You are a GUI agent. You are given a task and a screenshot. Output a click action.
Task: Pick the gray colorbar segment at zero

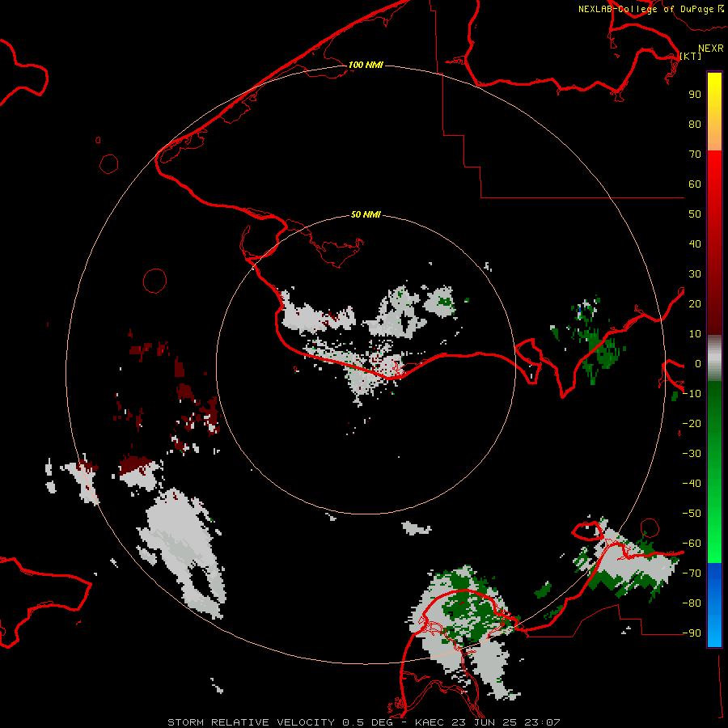tap(714, 358)
